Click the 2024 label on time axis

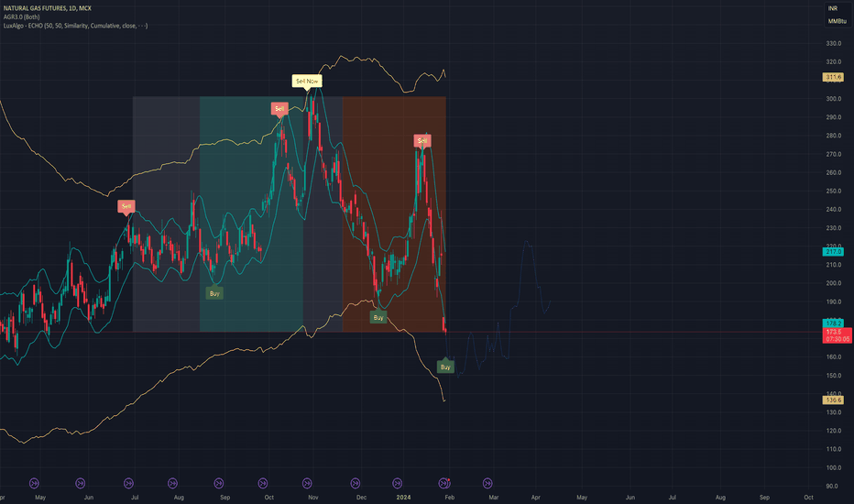(x=403, y=498)
